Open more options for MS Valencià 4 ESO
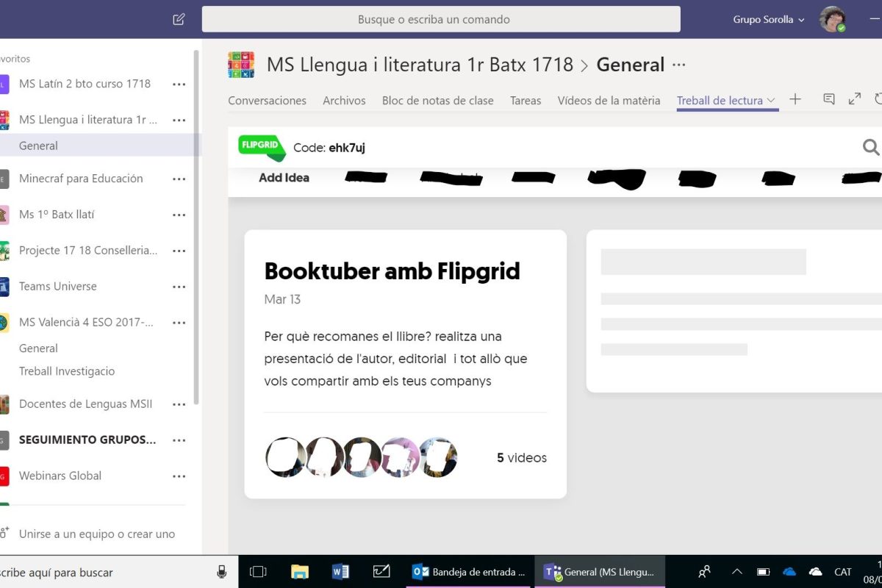Screen dimensions: 882x588 [x=179, y=323]
